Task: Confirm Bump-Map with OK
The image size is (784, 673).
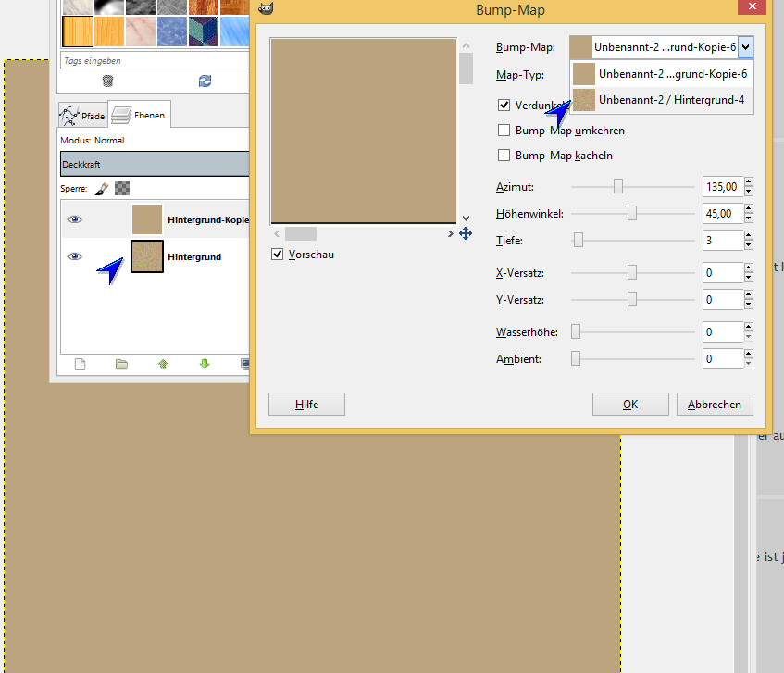Action: [630, 404]
